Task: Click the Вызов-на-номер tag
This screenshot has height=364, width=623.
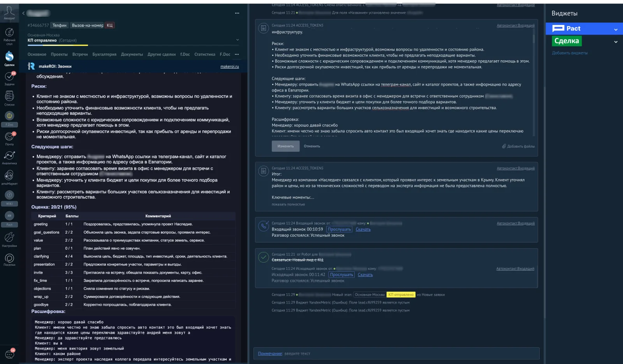Action: click(88, 25)
